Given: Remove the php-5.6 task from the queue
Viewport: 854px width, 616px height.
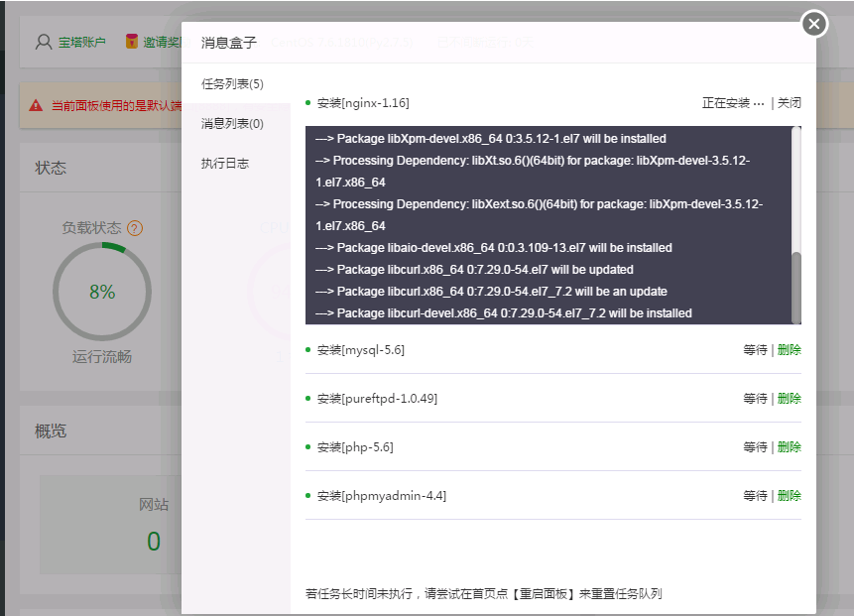Looking at the screenshot, I should [790, 447].
